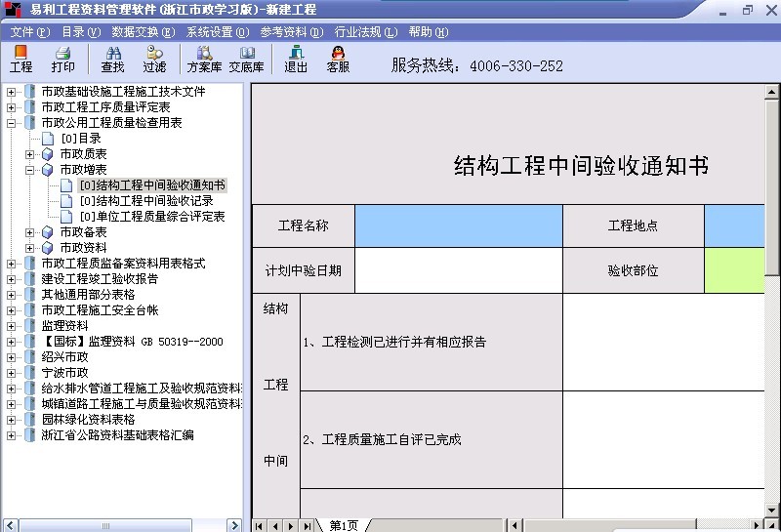Click the green 验收部位 cell
This screenshot has height=532, width=781.
[x=741, y=270]
